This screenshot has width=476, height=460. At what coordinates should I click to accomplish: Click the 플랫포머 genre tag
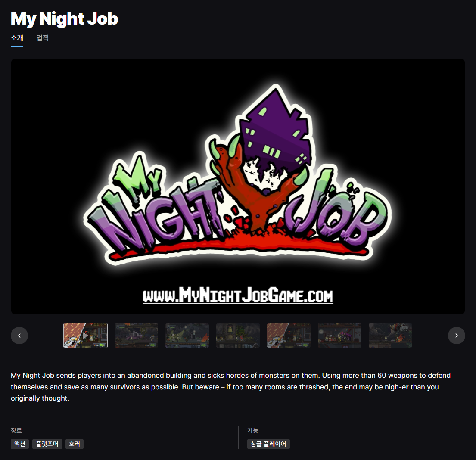[x=47, y=444]
